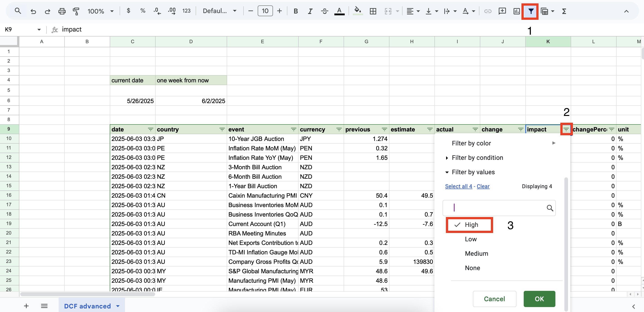Toggle strikethrough formatting
Viewport: 644px width, 312px height.
pyautogui.click(x=324, y=11)
